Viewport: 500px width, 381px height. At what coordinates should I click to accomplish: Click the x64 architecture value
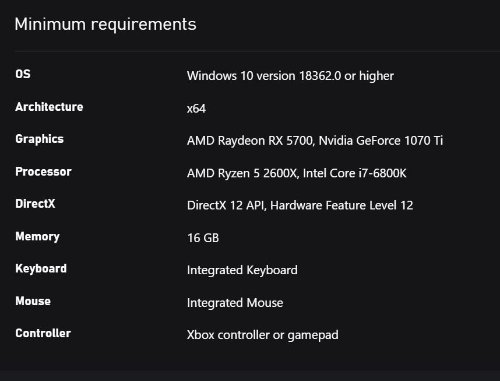pos(196,109)
